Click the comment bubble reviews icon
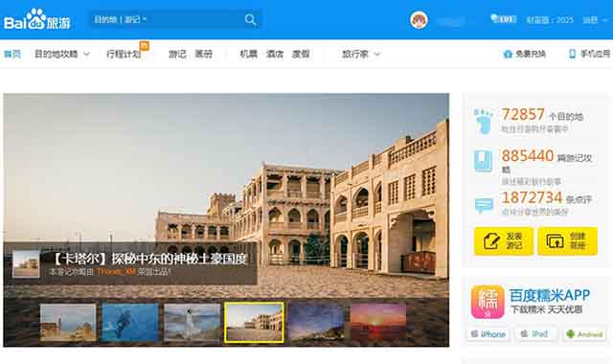Viewport: 613px width, 364px height. [x=484, y=205]
